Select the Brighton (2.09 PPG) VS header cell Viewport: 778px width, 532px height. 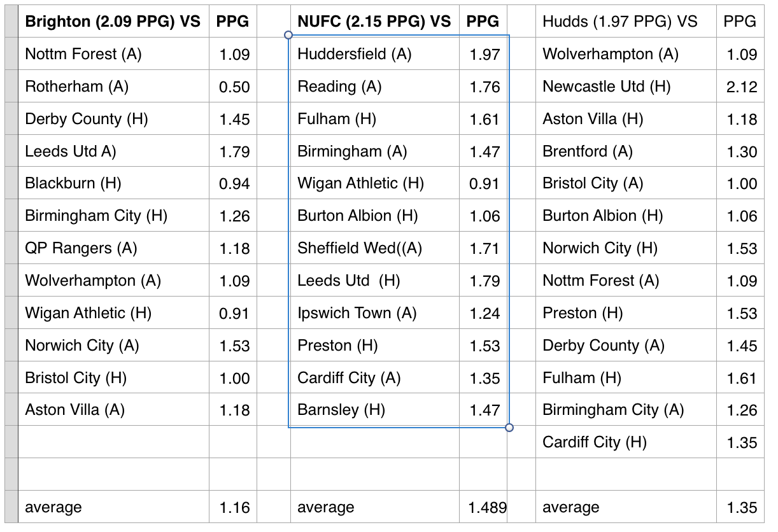pyautogui.click(x=113, y=22)
